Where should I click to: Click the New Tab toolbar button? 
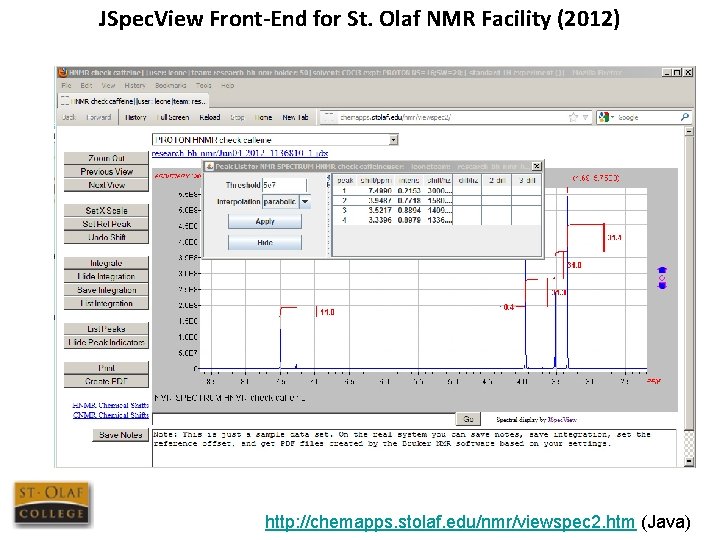(295, 118)
